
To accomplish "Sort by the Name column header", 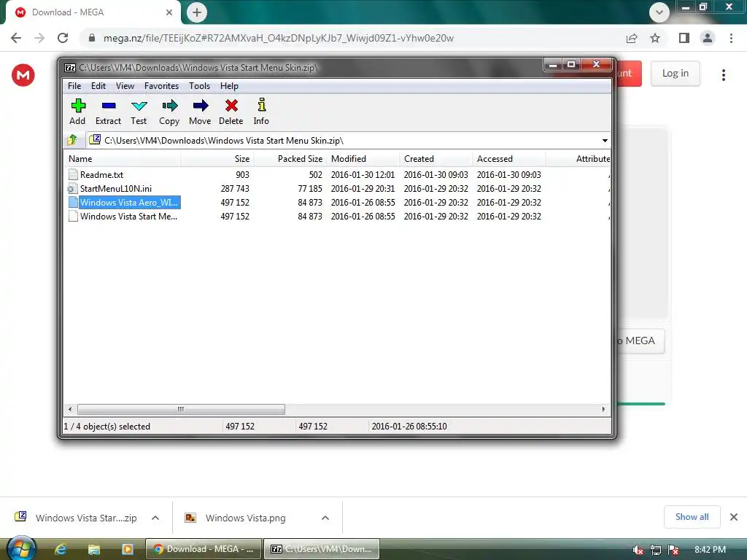I will point(122,158).
